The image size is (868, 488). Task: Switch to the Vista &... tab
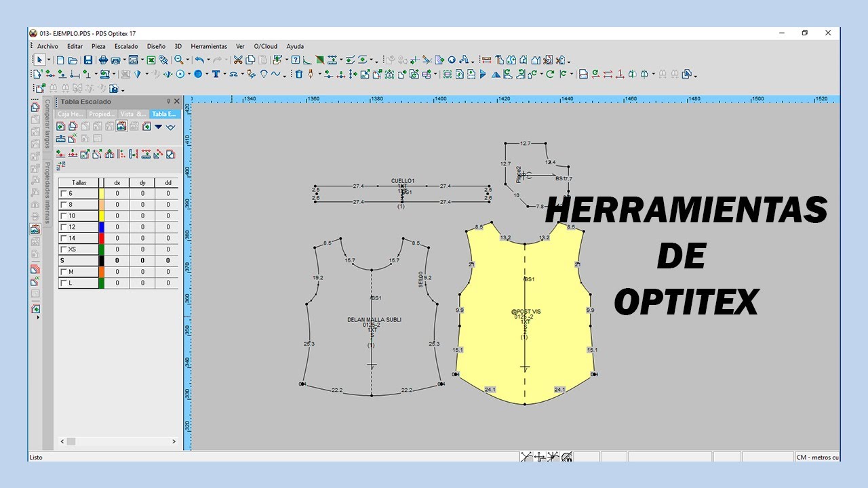[x=134, y=114]
